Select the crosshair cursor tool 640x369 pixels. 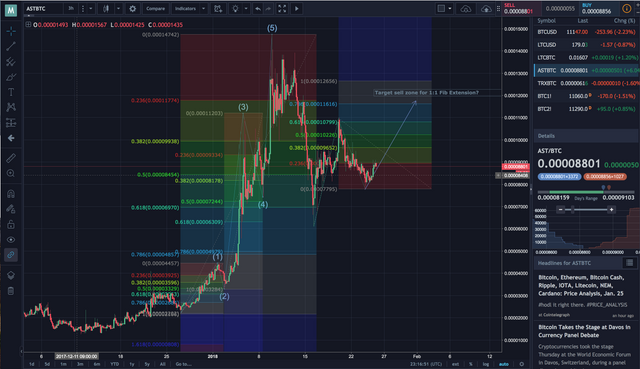11,31
